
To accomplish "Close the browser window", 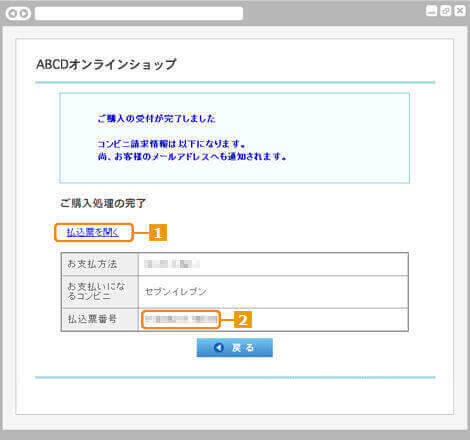I will (460, 11).
